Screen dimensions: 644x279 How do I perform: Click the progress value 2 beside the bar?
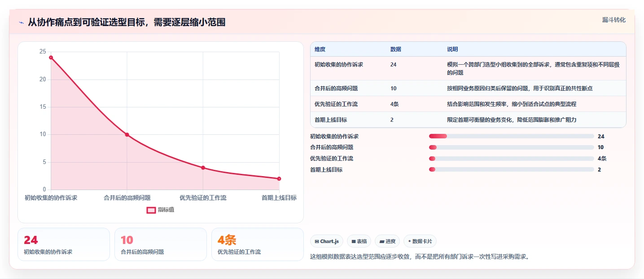click(x=600, y=170)
